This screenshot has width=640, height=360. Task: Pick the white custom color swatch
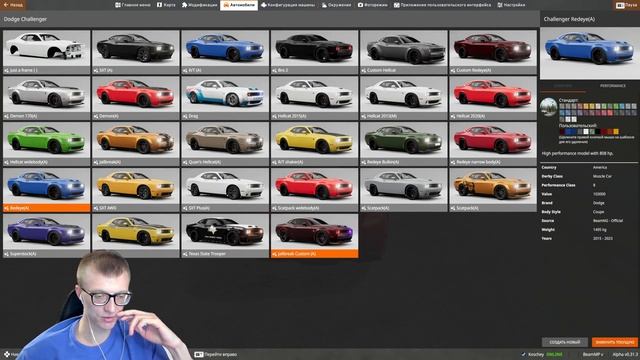pyautogui.click(x=586, y=131)
